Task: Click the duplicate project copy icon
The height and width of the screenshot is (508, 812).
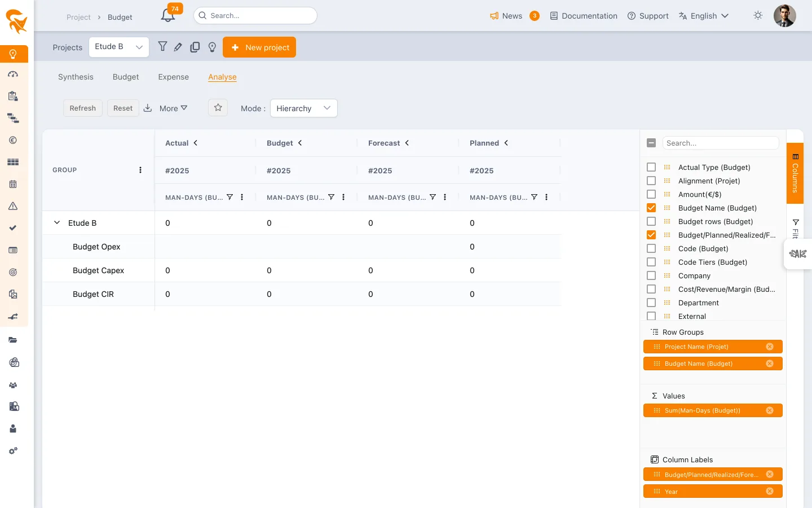Action: point(195,47)
